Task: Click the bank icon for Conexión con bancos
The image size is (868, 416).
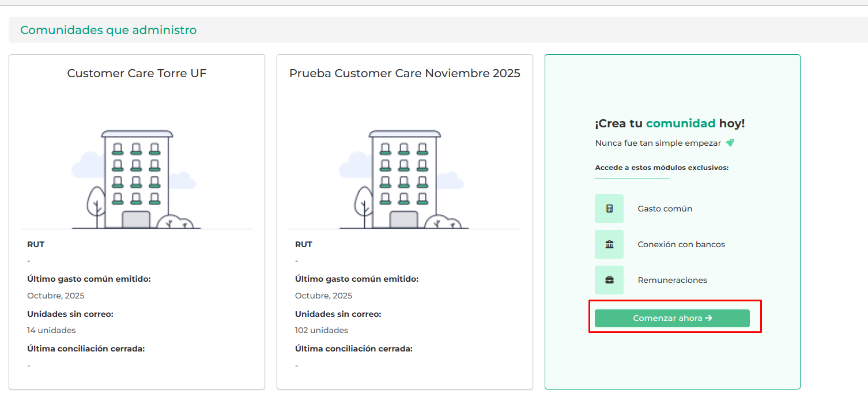Action: tap(609, 244)
